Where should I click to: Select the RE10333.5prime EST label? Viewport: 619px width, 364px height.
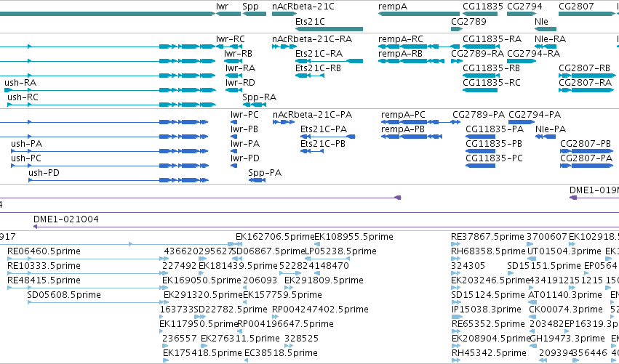point(44,266)
